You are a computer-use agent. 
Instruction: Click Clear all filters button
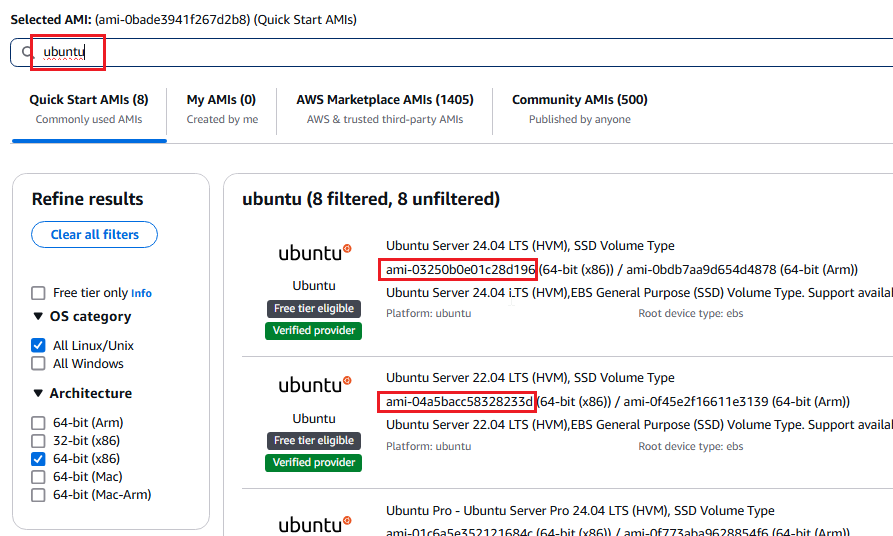click(95, 235)
